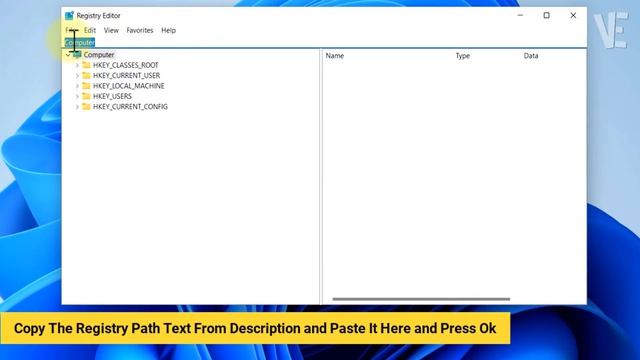Expand the HKEY_CURRENT_USER chevron
Image resolution: width=640 pixels, height=360 pixels.
[x=77, y=76]
